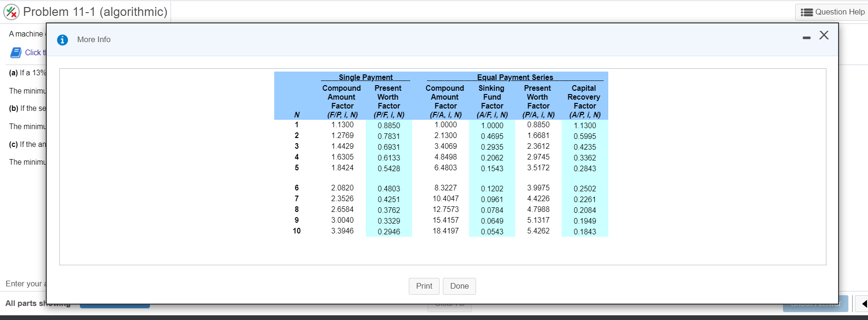Select the Equal Payment Series header
Screen dimensions: 868x320
tap(515, 77)
